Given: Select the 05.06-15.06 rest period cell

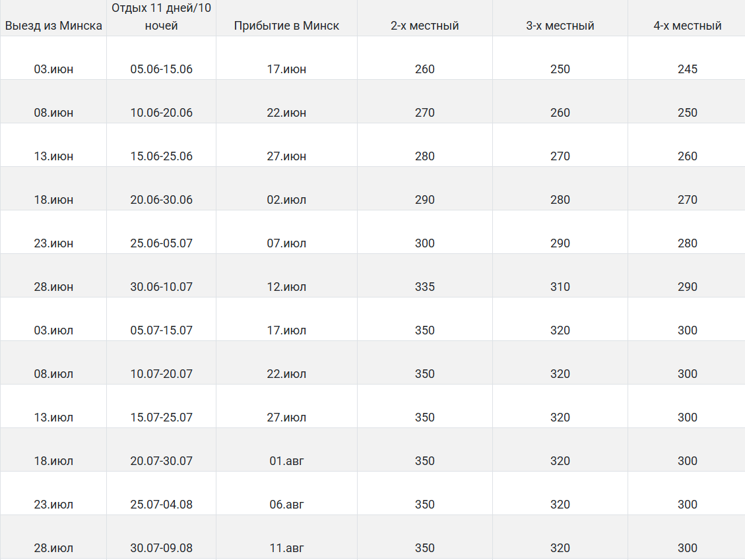Looking at the screenshot, I should [x=162, y=69].
